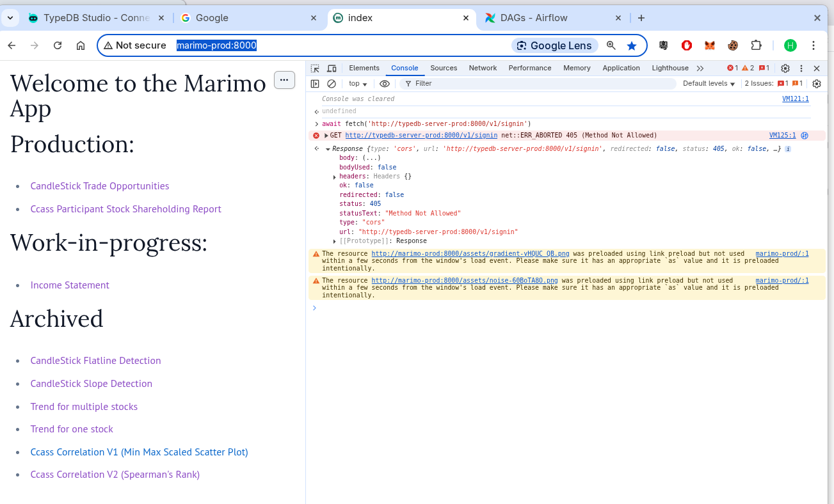This screenshot has width=834, height=504.
Task: Show console sidebar panel icon
Action: coord(315,84)
